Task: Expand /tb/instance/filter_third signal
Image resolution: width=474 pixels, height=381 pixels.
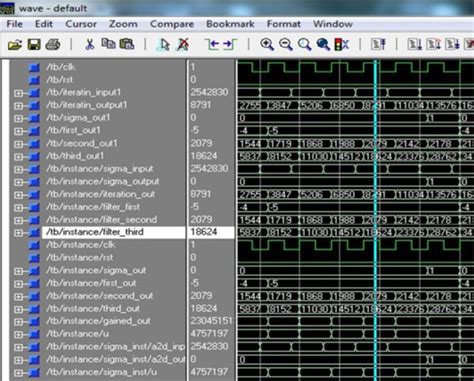Action: (x=18, y=233)
